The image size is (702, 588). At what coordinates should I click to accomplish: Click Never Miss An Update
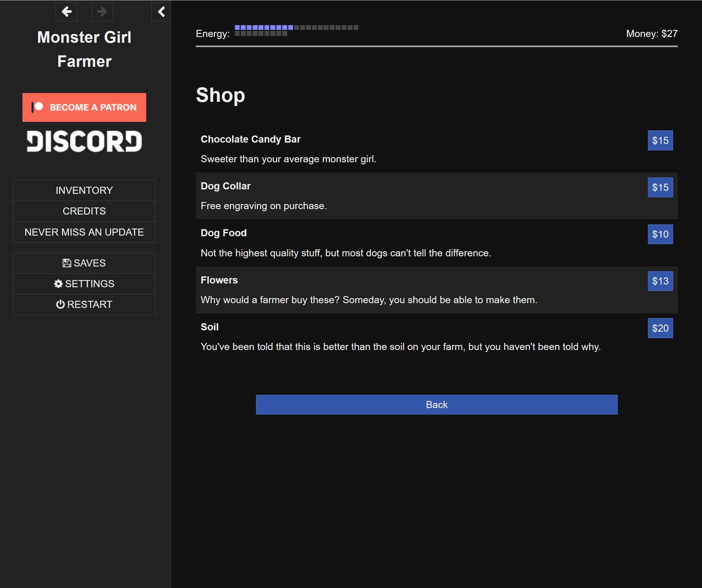(x=84, y=232)
